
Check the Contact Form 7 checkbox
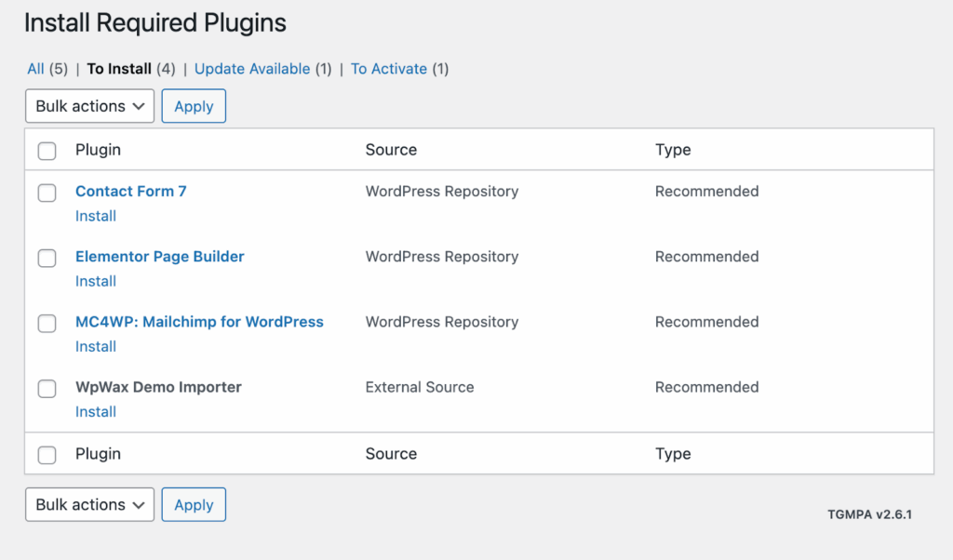[x=47, y=193]
